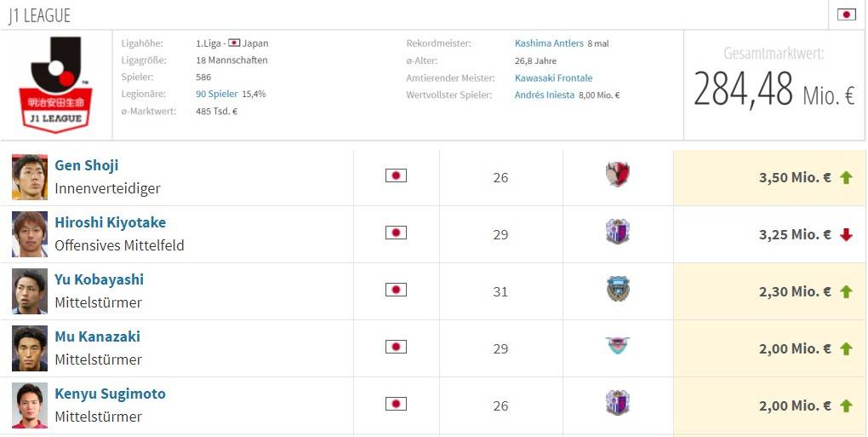Click Hiroshi Kiyotake's portrait photo
This screenshot has width=868, height=437.
30,234
